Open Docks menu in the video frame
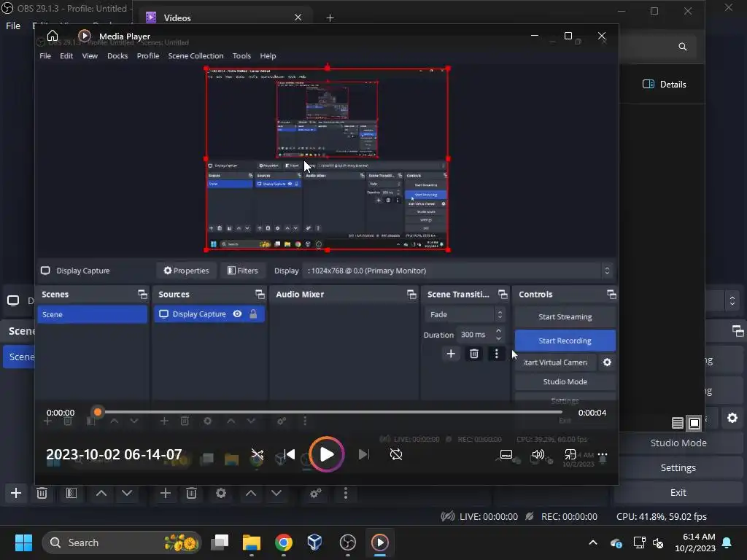The height and width of the screenshot is (560, 747). (117, 55)
